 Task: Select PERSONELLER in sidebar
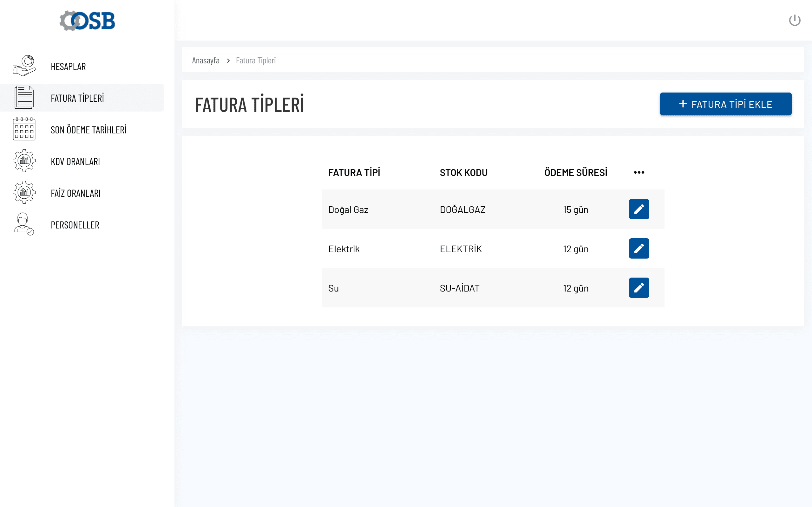click(75, 225)
